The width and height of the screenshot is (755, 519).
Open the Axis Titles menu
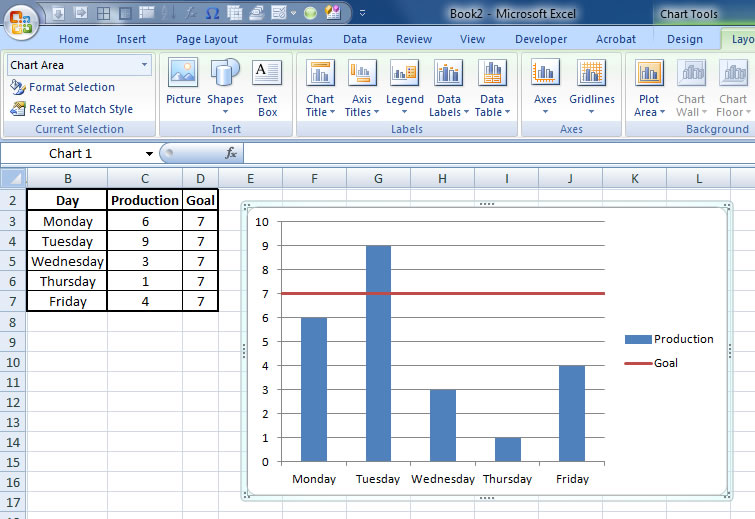tap(362, 88)
